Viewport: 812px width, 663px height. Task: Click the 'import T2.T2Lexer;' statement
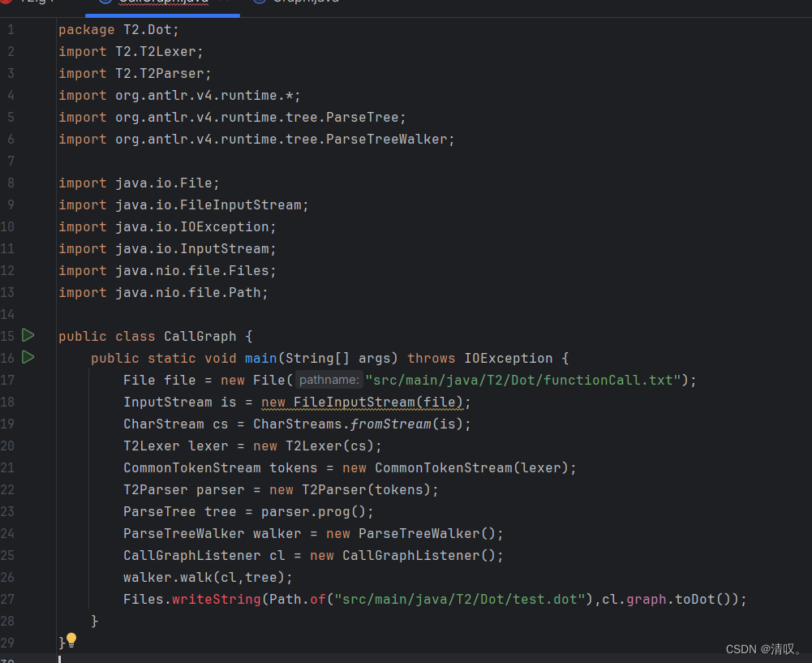pos(131,52)
